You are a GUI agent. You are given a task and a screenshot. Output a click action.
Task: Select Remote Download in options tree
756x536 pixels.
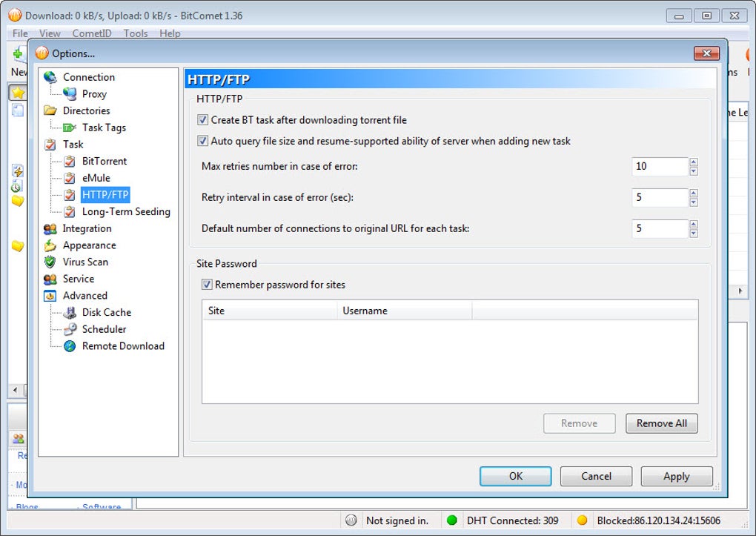123,346
